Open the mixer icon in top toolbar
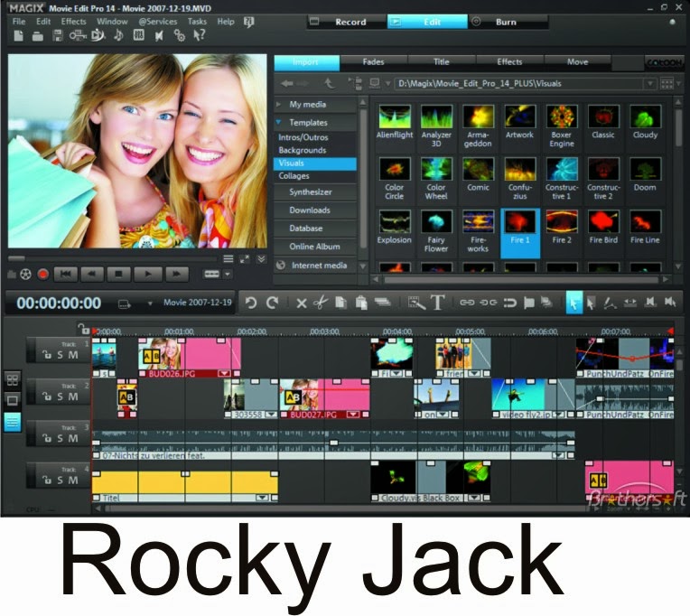Image resolution: width=690 pixels, height=616 pixels. 138,35
